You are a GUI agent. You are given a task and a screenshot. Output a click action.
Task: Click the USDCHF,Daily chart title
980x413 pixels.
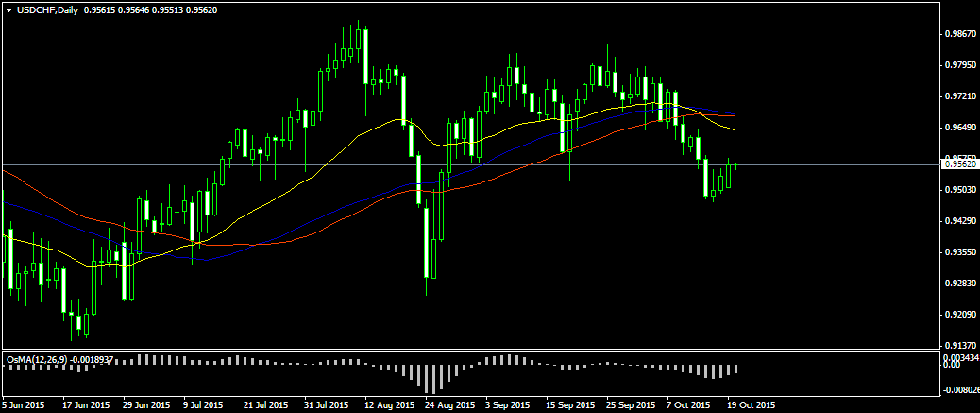click(48, 9)
